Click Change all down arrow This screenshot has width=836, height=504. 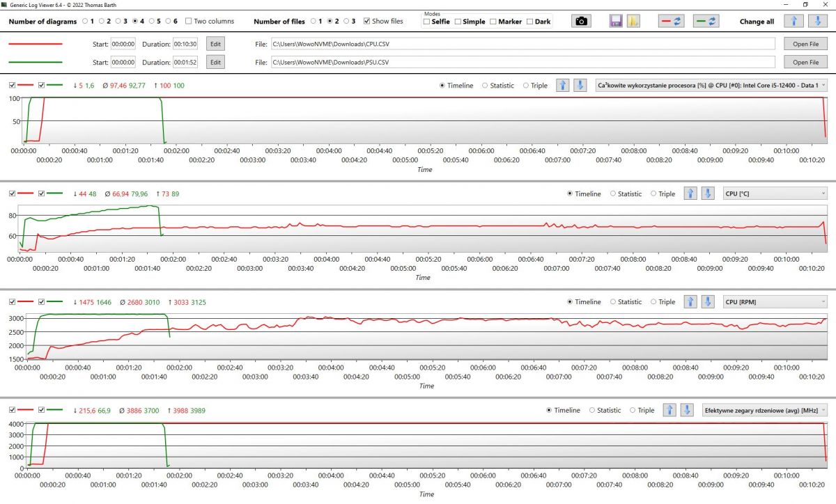pyautogui.click(x=819, y=21)
